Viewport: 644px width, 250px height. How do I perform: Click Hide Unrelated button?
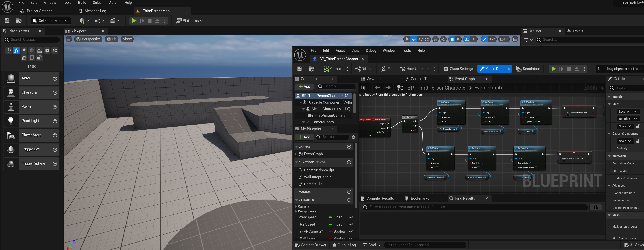click(x=415, y=69)
